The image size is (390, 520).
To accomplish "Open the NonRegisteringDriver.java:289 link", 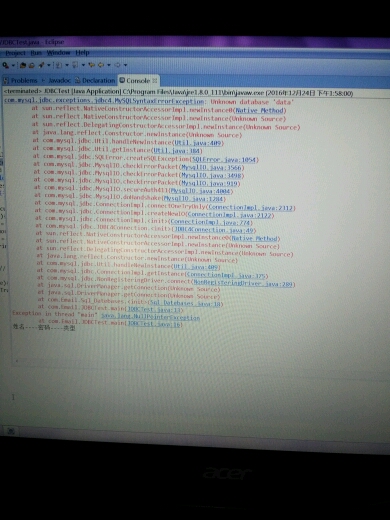I will click(x=243, y=284).
